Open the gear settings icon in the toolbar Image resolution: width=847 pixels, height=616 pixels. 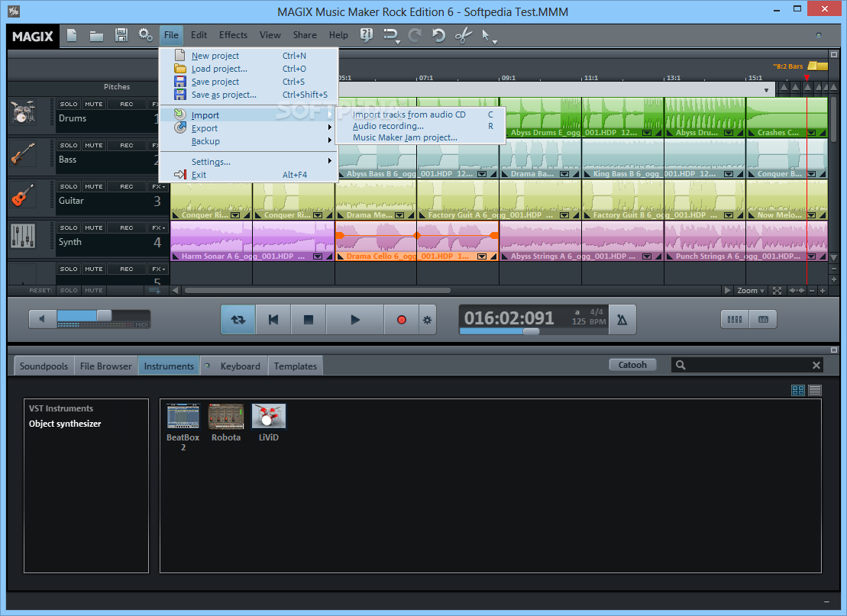click(x=145, y=36)
